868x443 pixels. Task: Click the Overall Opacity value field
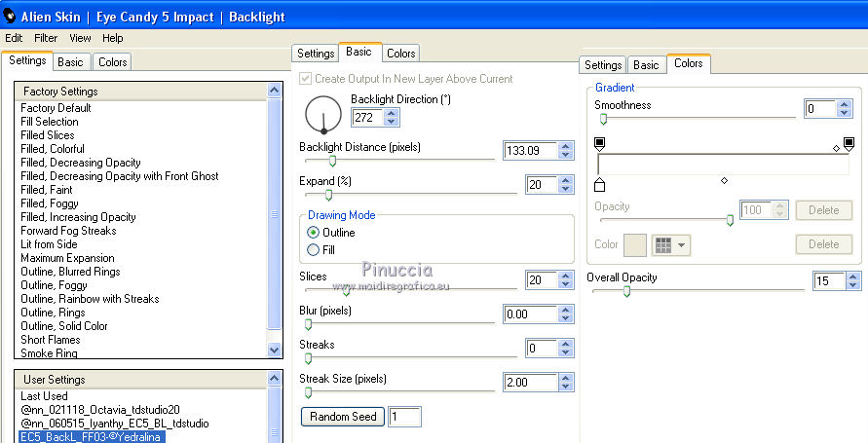[x=829, y=281]
